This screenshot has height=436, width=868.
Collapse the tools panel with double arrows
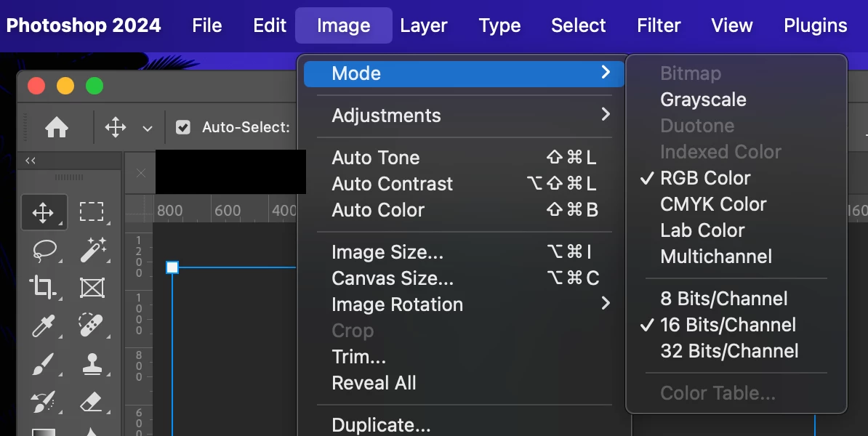pos(31,161)
